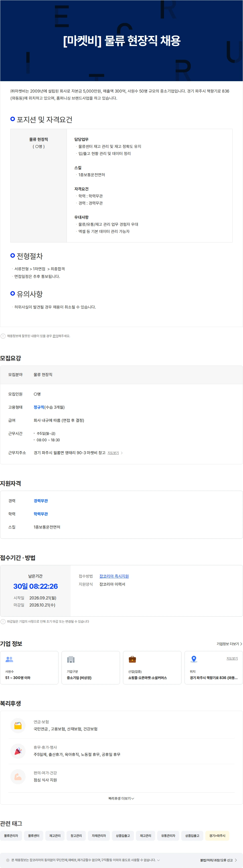Click the 휴무·휴가·행사 party icon
Image resolution: width=243 pixels, height=868 pixels.
(18, 751)
